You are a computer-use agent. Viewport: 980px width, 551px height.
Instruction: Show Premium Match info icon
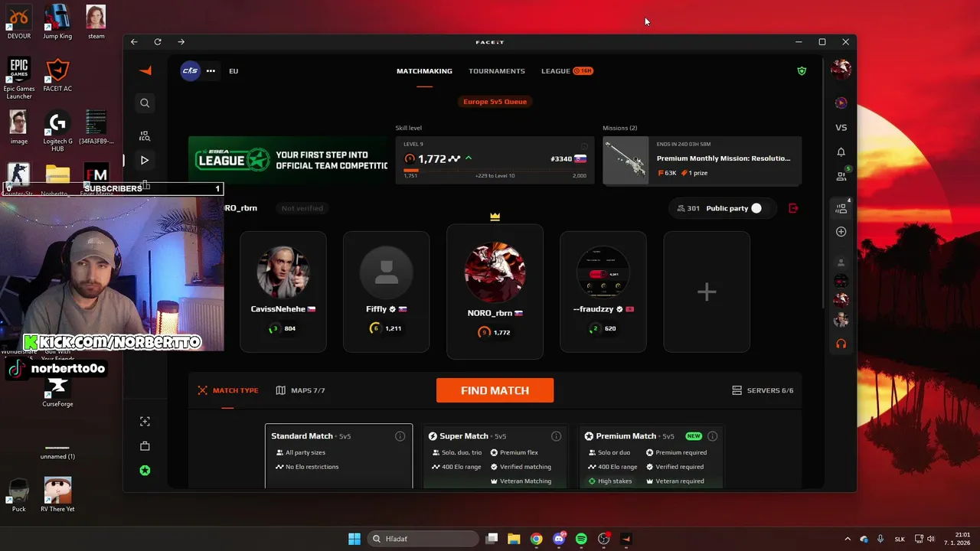712,436
